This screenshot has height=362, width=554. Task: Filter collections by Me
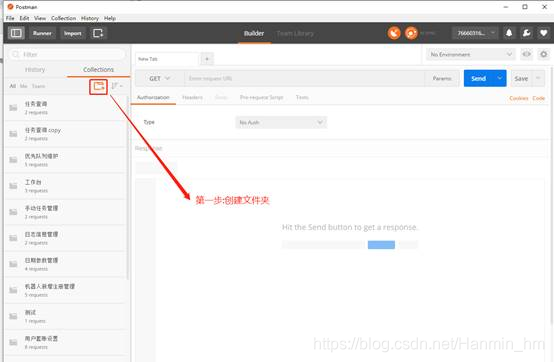coord(23,86)
